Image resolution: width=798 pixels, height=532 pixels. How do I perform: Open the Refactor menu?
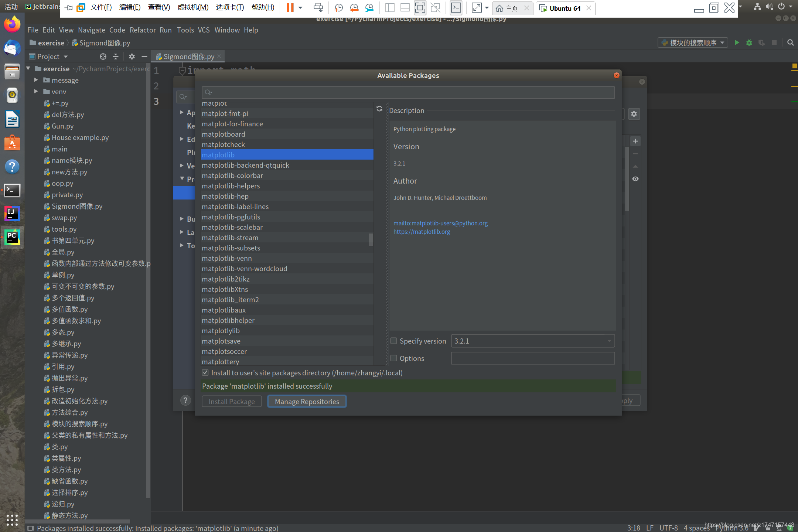pos(143,30)
